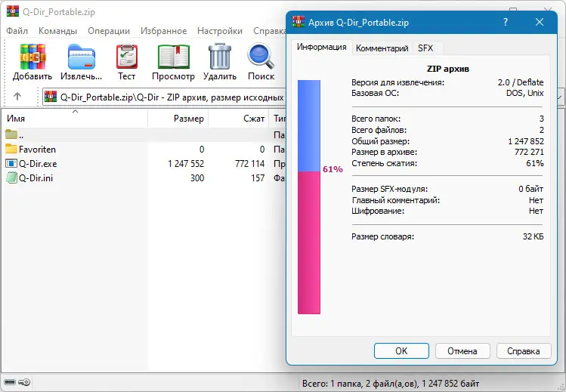Click the blue part of compression bar
This screenshot has height=392, width=566.
(309, 125)
